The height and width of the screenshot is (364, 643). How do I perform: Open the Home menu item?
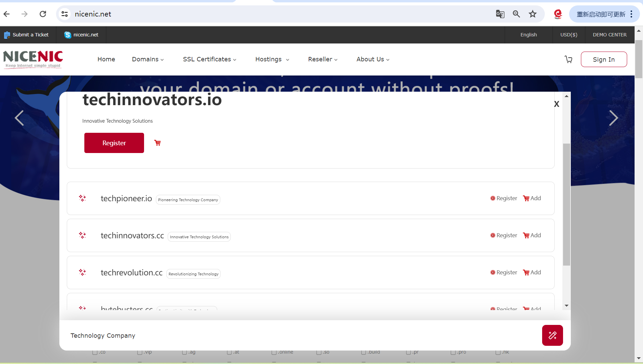click(106, 59)
